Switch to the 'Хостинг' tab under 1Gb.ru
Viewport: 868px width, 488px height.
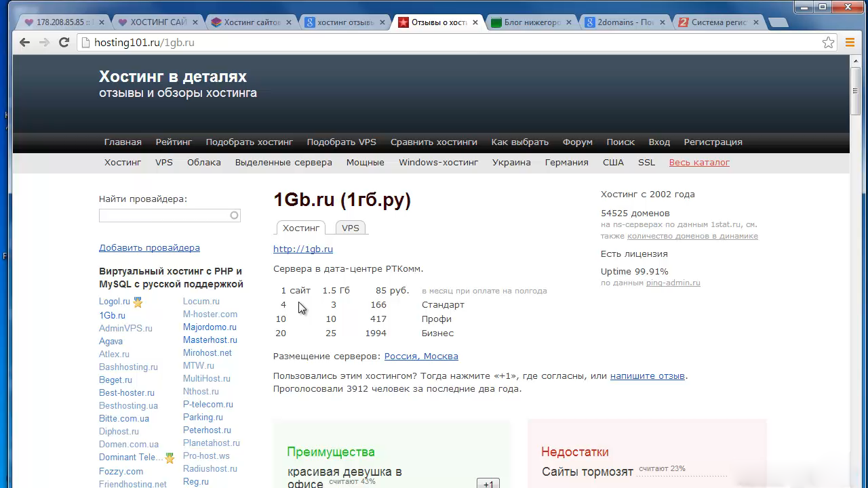(301, 228)
